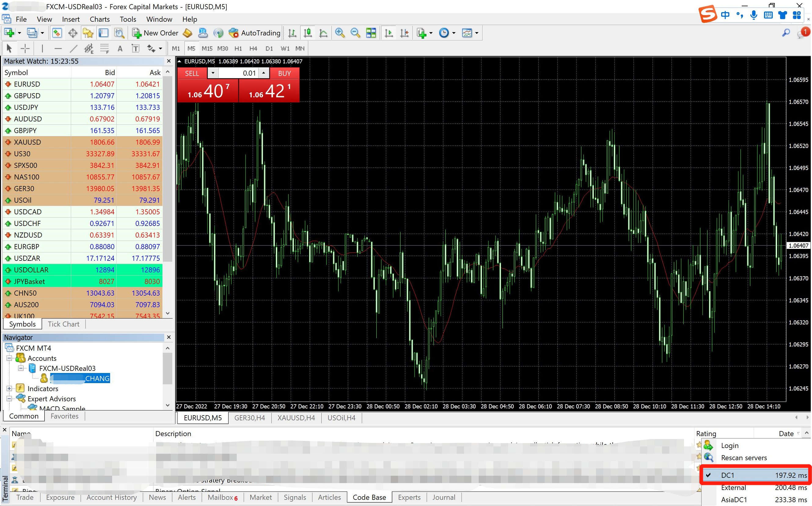Switch to Navigator Favorites tab
Viewport: 812px width, 506px height.
[x=64, y=416]
